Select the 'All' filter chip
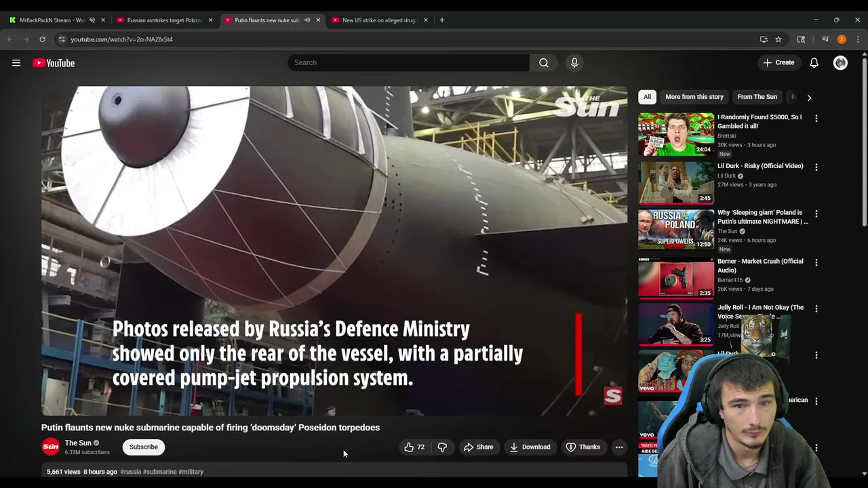Viewport: 868px width, 488px height. [648, 97]
